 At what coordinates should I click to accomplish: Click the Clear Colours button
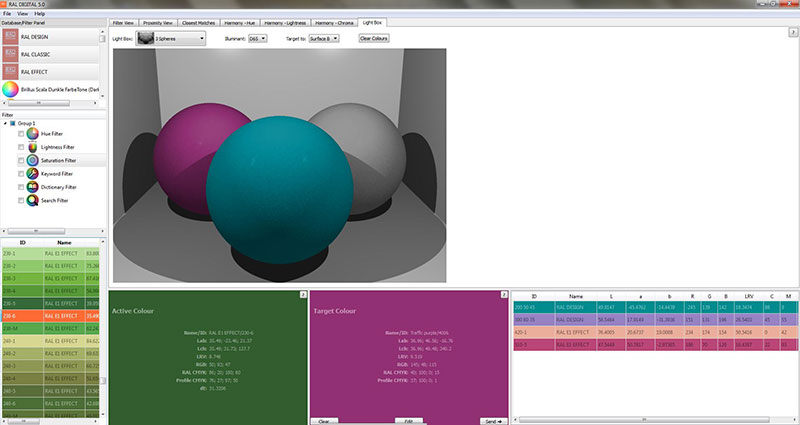pos(373,38)
